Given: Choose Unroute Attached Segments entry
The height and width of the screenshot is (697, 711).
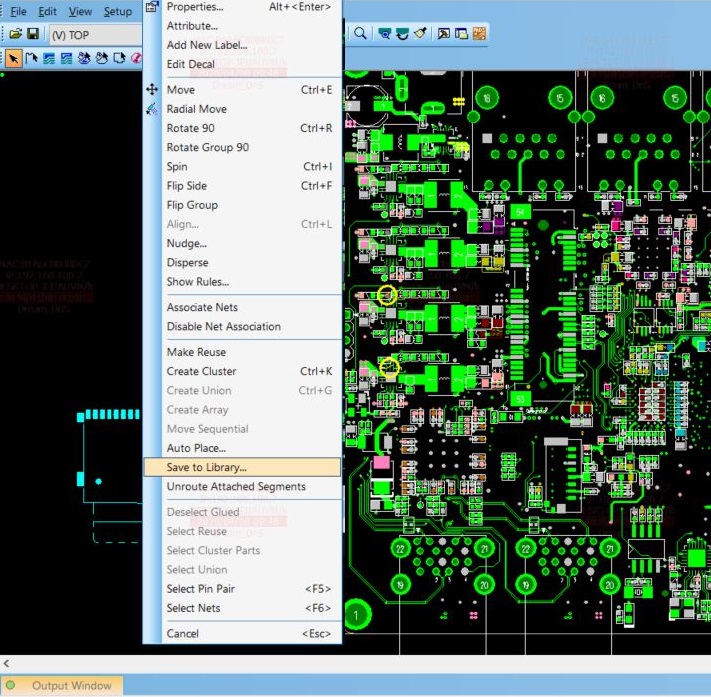Looking at the screenshot, I should click(x=243, y=486).
